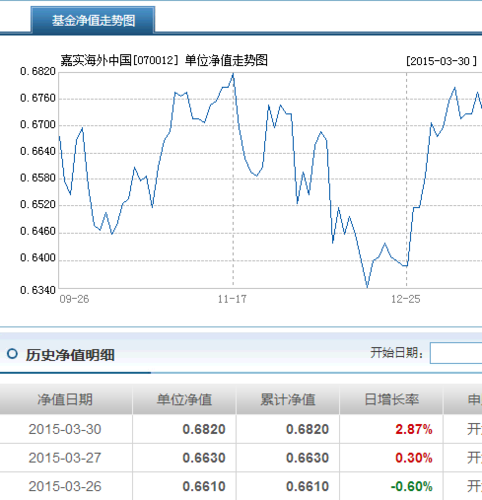Click the 0.6580 y-axis label
Screen dimensions: 482x500
click(x=38, y=178)
